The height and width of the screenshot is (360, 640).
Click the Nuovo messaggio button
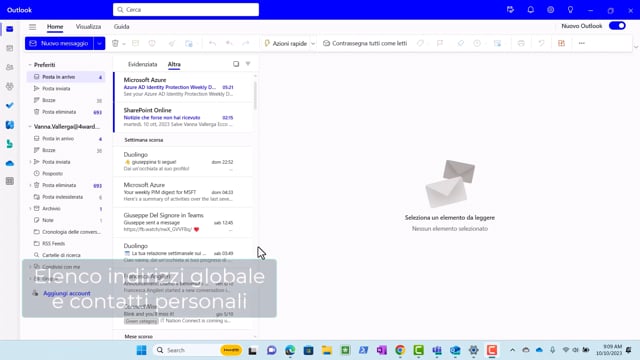tap(59, 43)
